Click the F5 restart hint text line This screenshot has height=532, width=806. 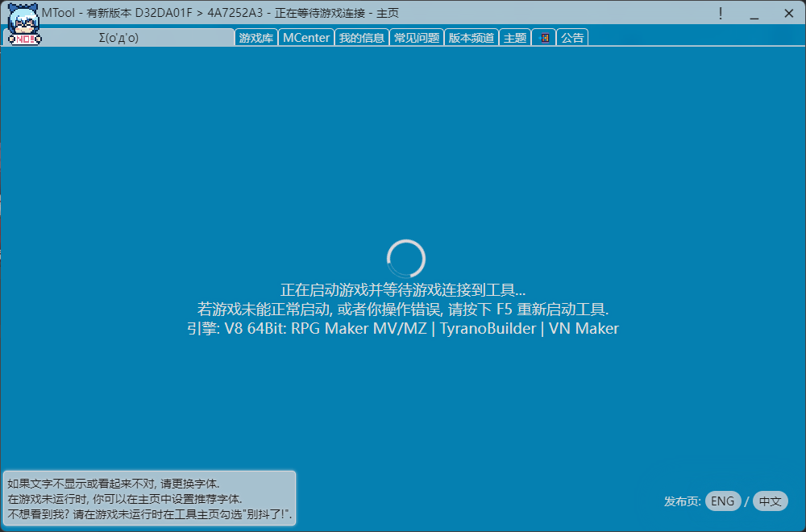[403, 309]
